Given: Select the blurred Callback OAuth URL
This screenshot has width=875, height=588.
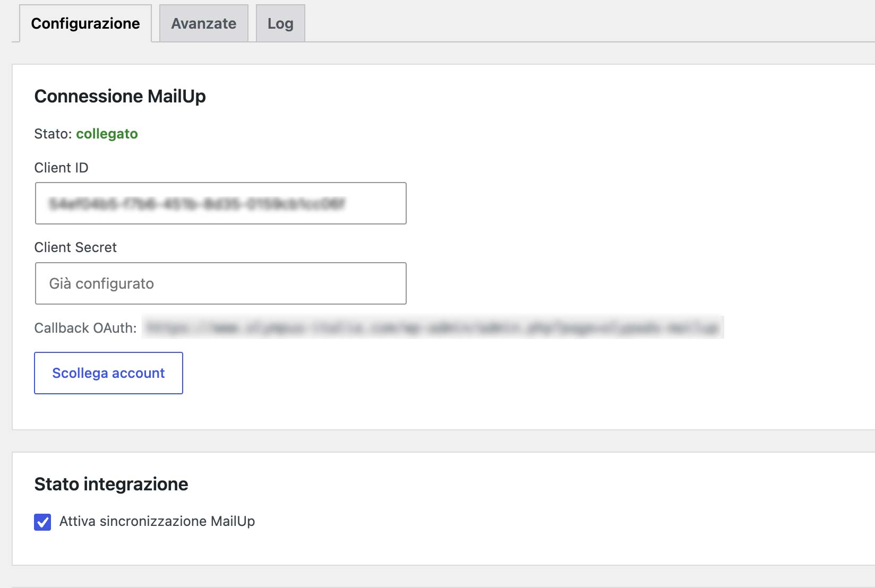Looking at the screenshot, I should (433, 327).
